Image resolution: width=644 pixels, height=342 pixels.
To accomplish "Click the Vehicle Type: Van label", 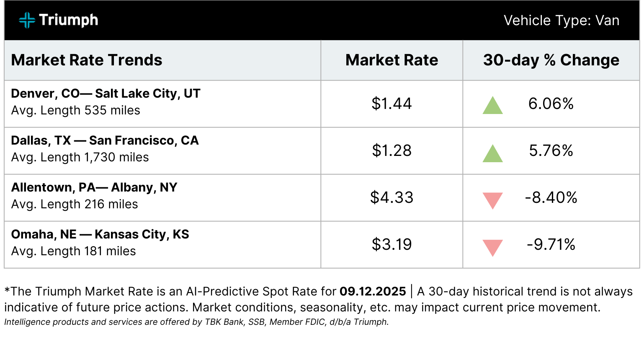I will (x=561, y=20).
